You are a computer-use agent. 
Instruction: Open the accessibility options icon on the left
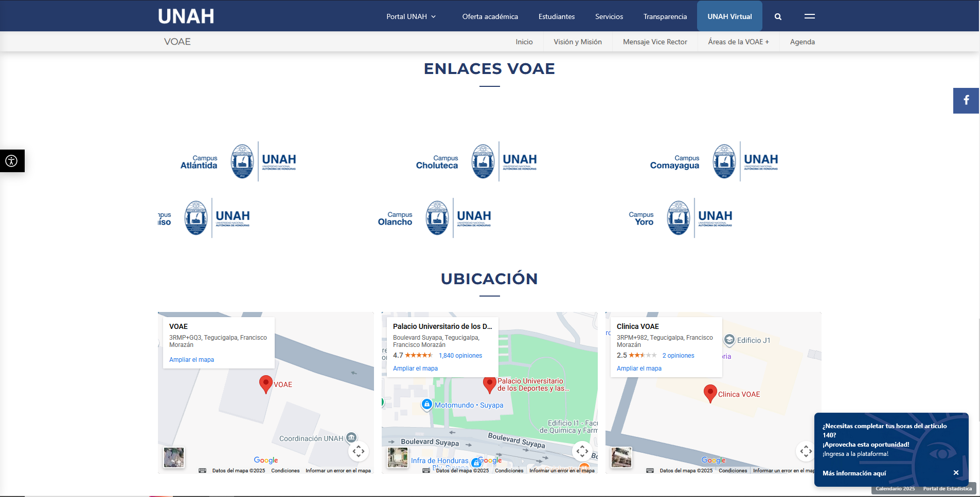click(x=12, y=161)
